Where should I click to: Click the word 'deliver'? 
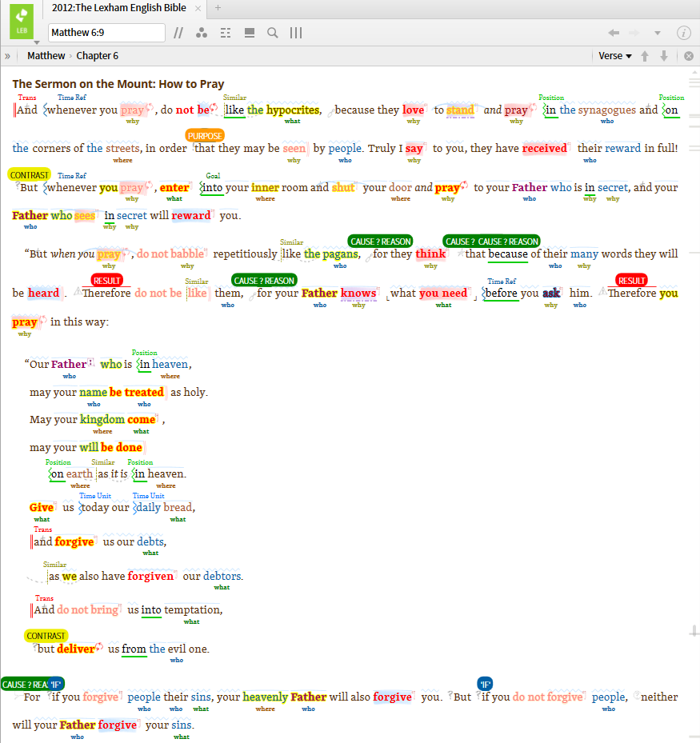coord(76,649)
